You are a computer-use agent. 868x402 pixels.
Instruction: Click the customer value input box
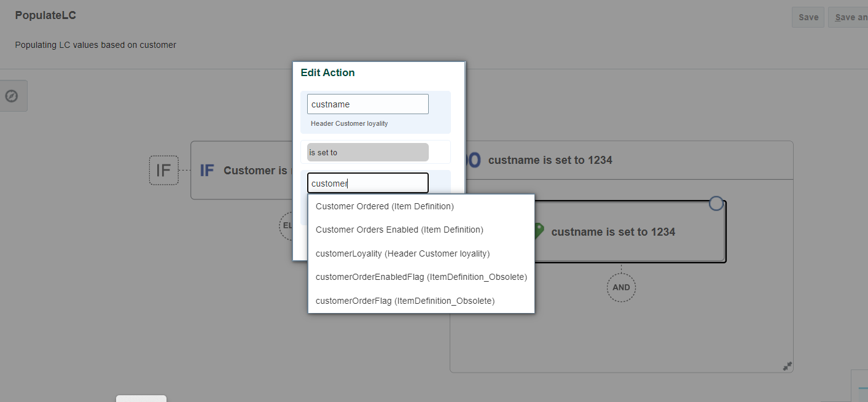click(367, 183)
